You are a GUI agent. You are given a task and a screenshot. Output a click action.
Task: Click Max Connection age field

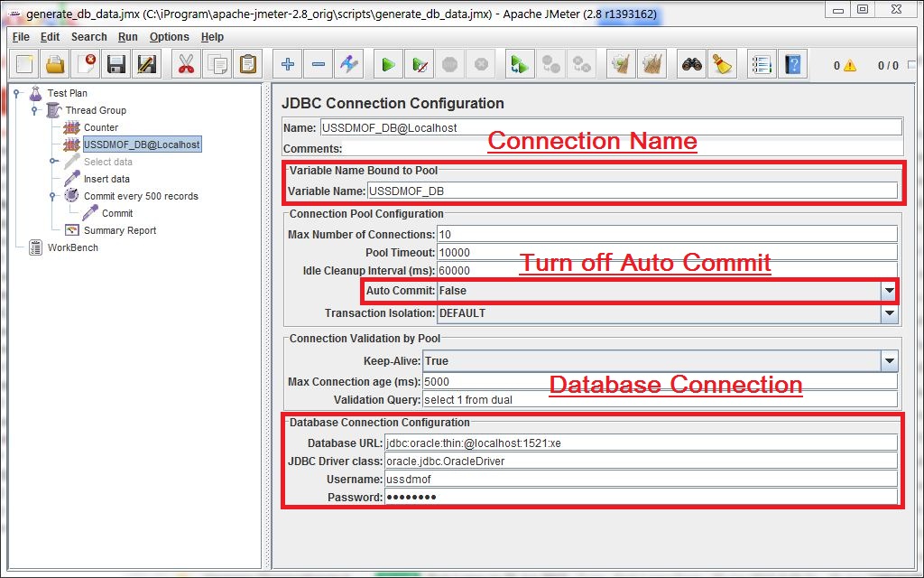[660, 382]
